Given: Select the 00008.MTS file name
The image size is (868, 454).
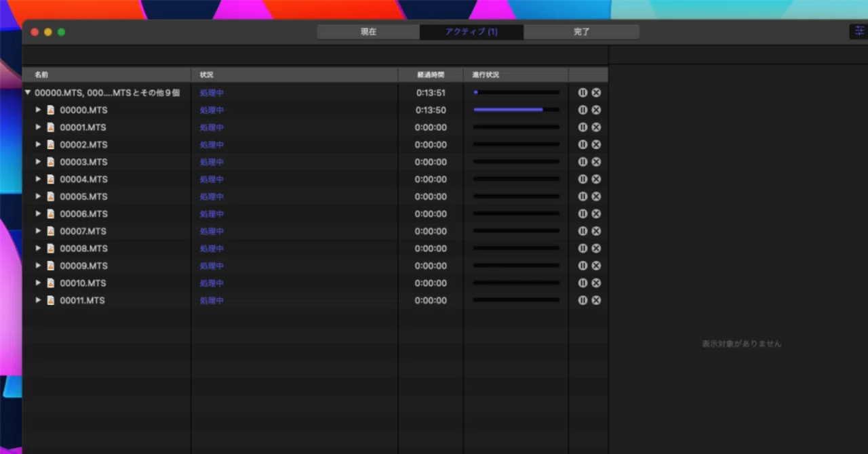Looking at the screenshot, I should tap(83, 248).
